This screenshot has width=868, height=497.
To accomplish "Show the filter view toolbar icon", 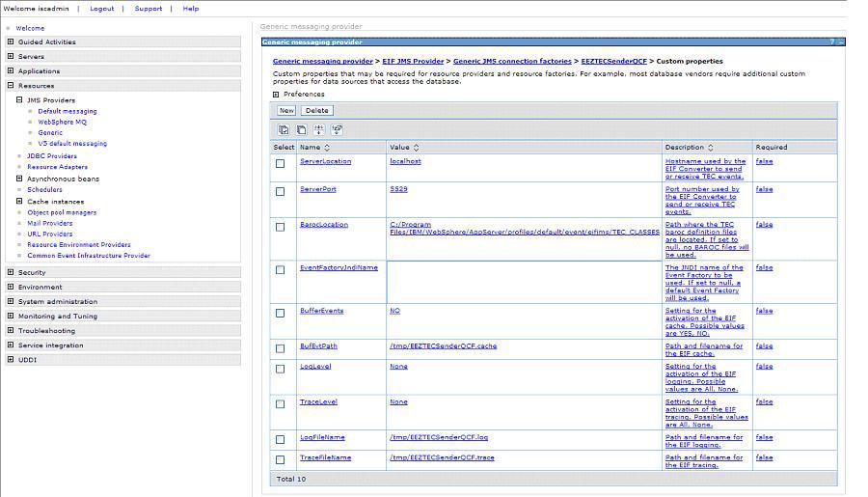I will (319, 129).
